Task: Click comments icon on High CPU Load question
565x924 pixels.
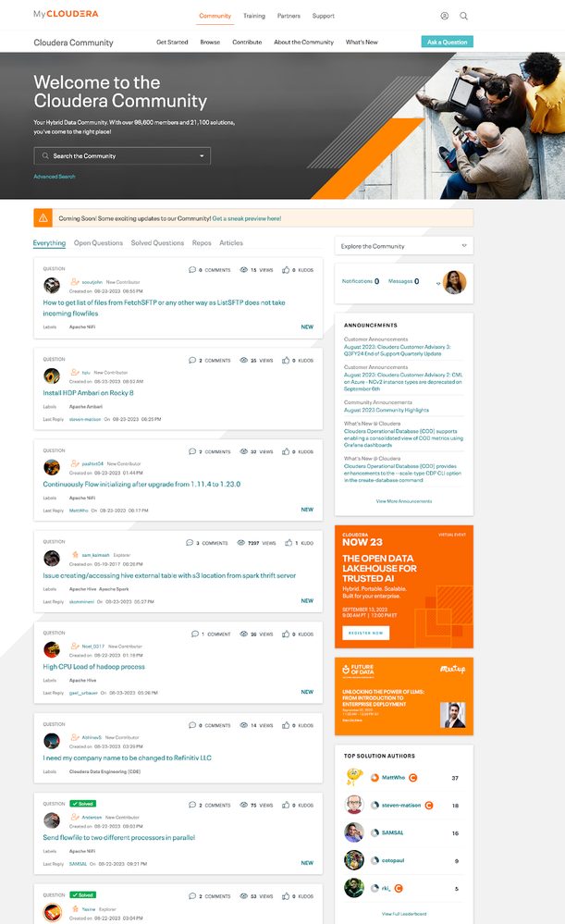Action: click(x=195, y=634)
